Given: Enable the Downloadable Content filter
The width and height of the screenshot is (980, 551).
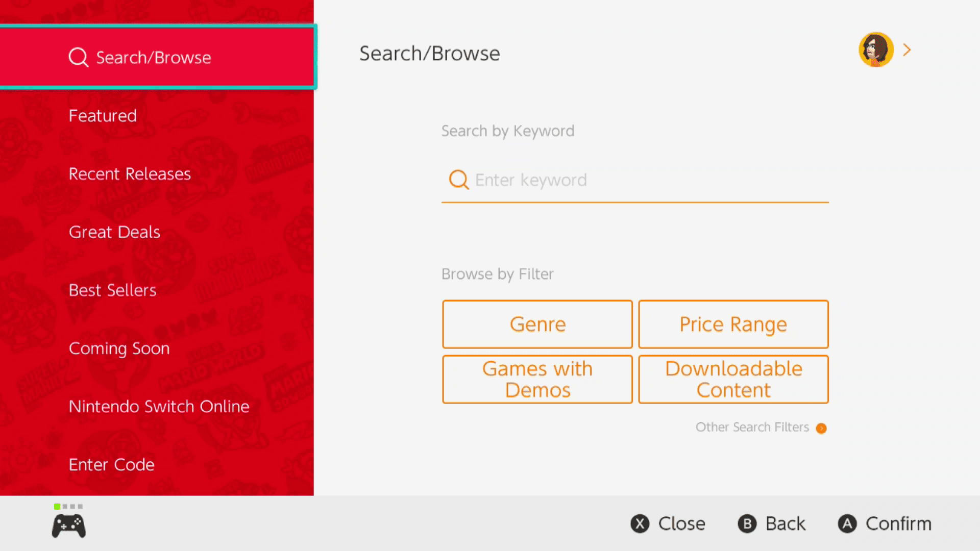Looking at the screenshot, I should 733,379.
